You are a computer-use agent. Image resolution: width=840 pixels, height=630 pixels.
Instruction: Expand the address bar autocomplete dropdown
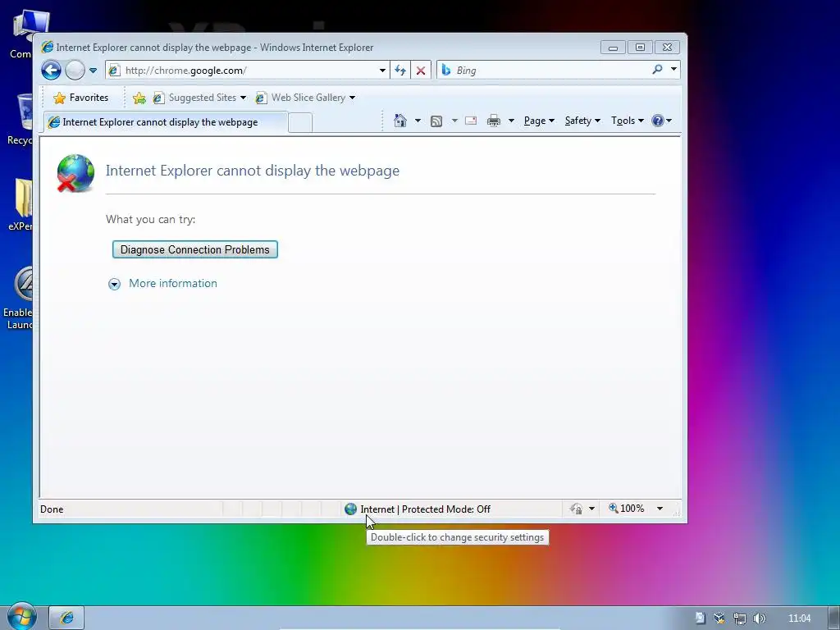(382, 71)
